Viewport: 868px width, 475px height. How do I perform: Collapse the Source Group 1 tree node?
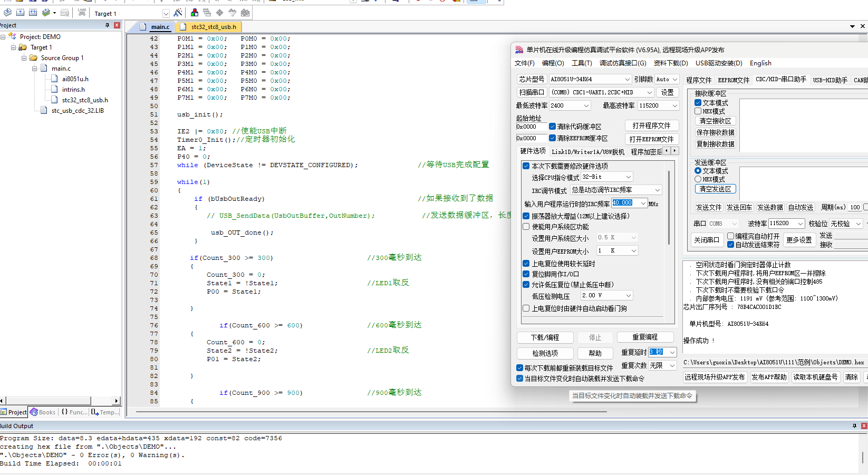(24, 58)
